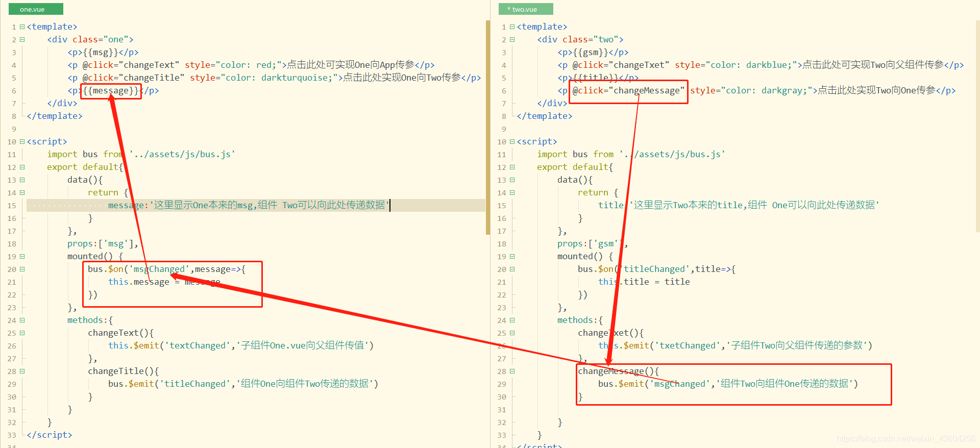980x448 pixels.
Task: Click '../assets/js/bus.js' import path in one.vue
Action: coord(182,154)
